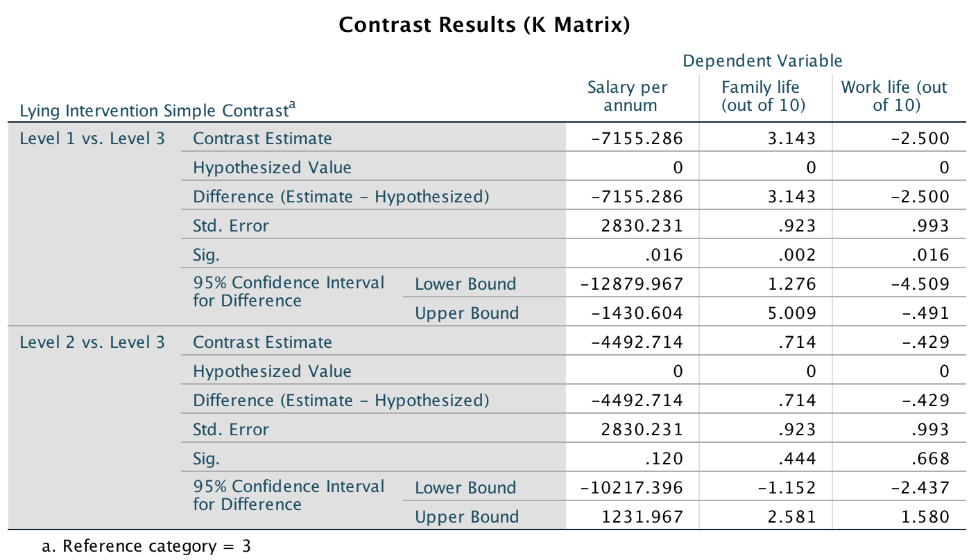The image size is (978, 560).
Task: Click the Salary per annum column header
Action: click(x=628, y=96)
